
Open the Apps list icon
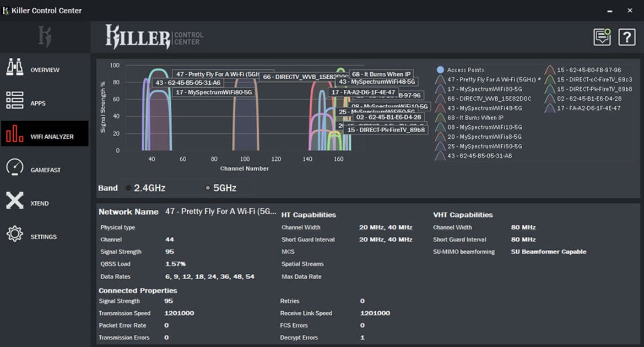15,100
